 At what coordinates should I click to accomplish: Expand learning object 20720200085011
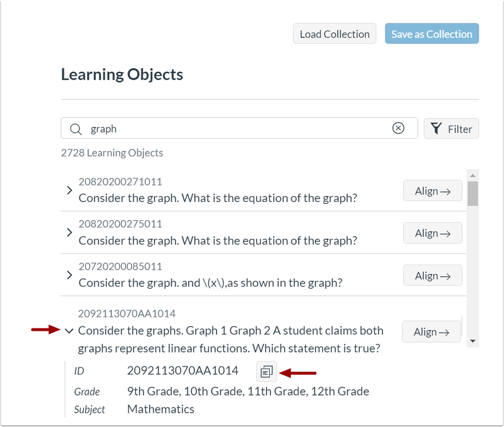70,275
